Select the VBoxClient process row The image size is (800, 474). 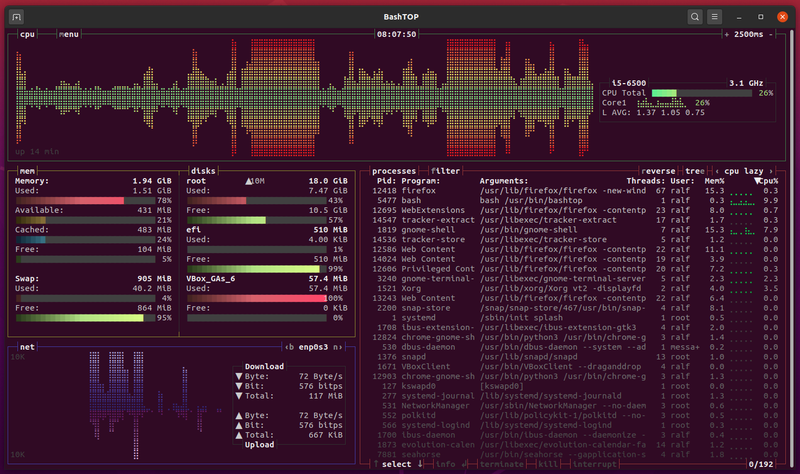[575, 367]
